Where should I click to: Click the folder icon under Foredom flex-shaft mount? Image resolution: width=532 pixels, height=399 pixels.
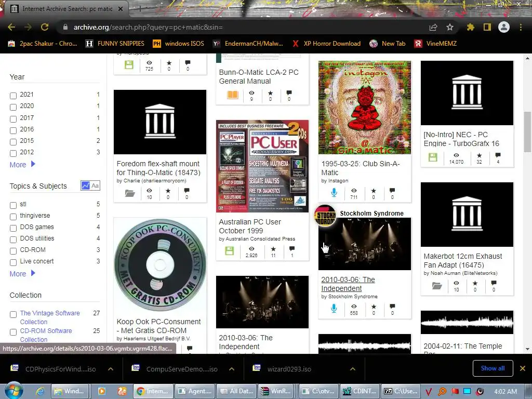click(x=129, y=193)
